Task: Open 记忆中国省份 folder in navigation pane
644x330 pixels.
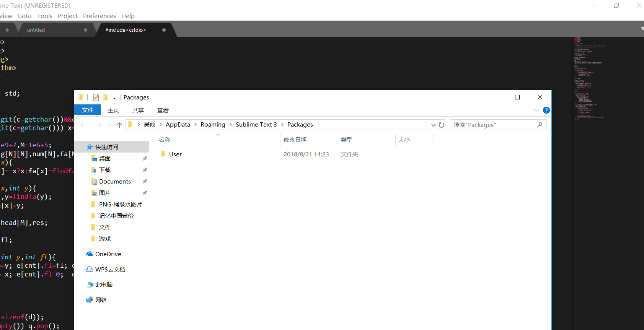Action: click(x=116, y=216)
